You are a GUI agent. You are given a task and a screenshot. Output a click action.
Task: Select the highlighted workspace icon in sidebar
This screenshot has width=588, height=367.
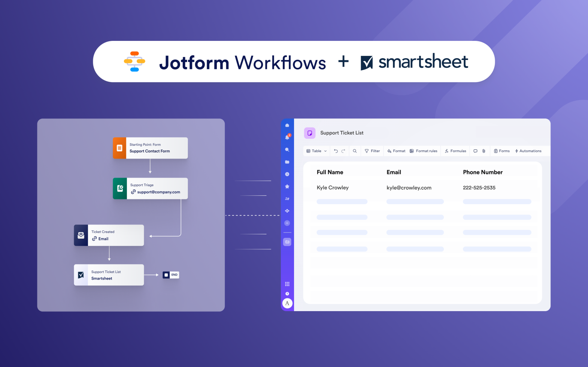pos(287,242)
